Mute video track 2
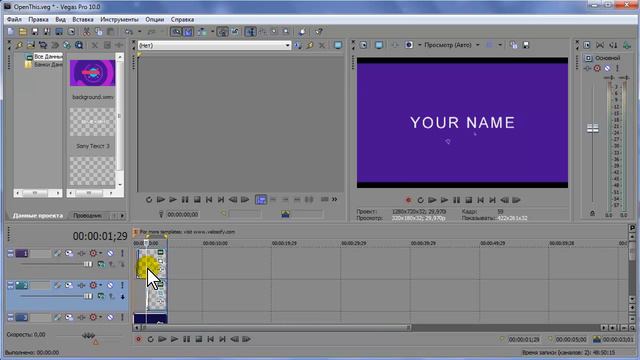This screenshot has width=640, height=360. (110, 285)
